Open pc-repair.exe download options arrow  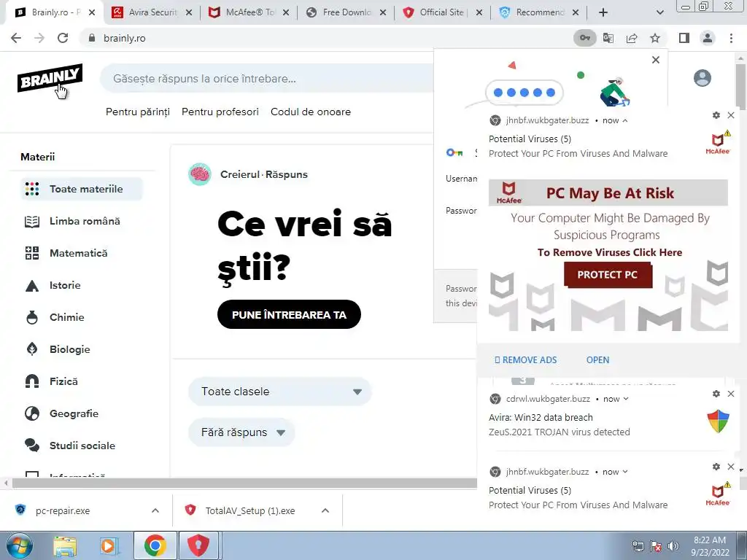click(155, 510)
